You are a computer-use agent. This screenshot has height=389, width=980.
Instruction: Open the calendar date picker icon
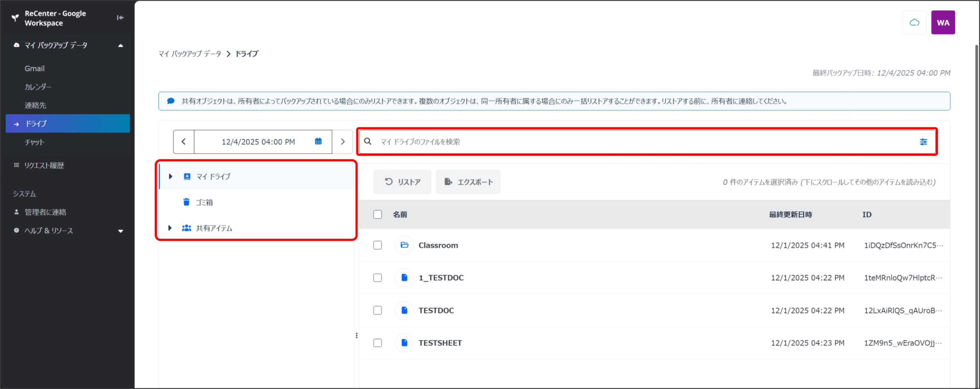point(318,142)
